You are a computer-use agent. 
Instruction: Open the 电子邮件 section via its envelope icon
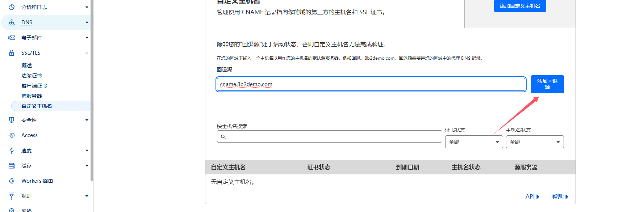[x=11, y=37]
